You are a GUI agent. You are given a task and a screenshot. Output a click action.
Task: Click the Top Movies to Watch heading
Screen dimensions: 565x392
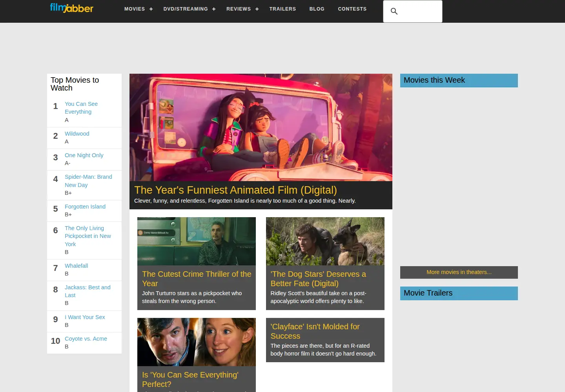(x=75, y=84)
